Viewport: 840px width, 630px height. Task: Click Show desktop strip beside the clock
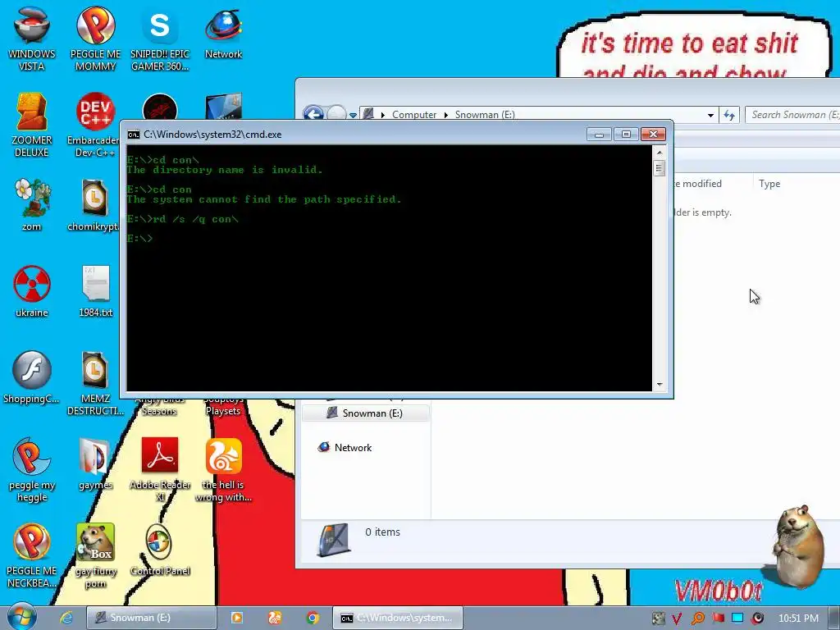click(x=834, y=619)
